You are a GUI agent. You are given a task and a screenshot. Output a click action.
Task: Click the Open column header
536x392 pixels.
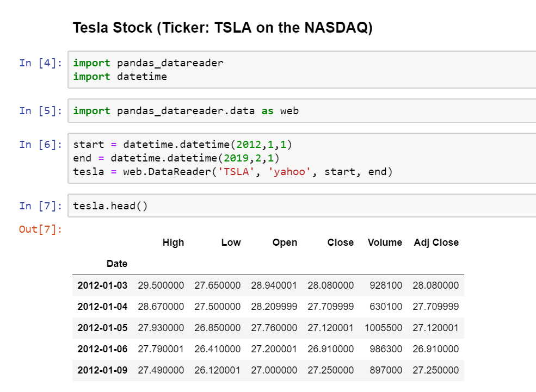coord(285,242)
